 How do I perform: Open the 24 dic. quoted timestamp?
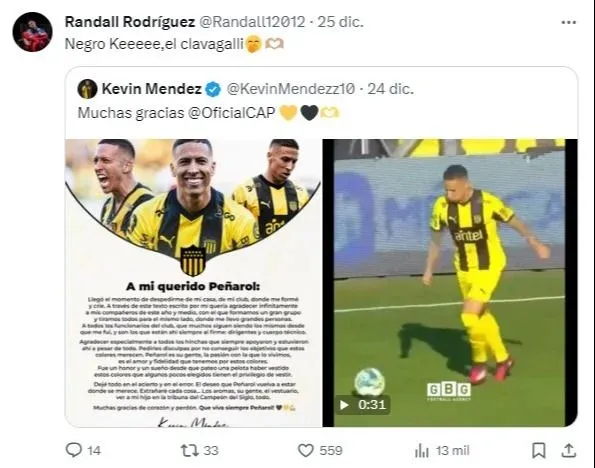390,89
